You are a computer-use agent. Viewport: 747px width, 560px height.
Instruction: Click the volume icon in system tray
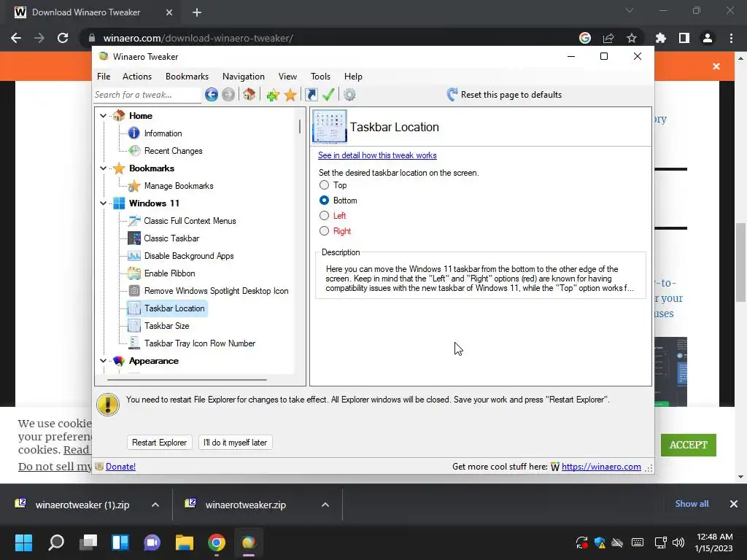pyautogui.click(x=678, y=542)
